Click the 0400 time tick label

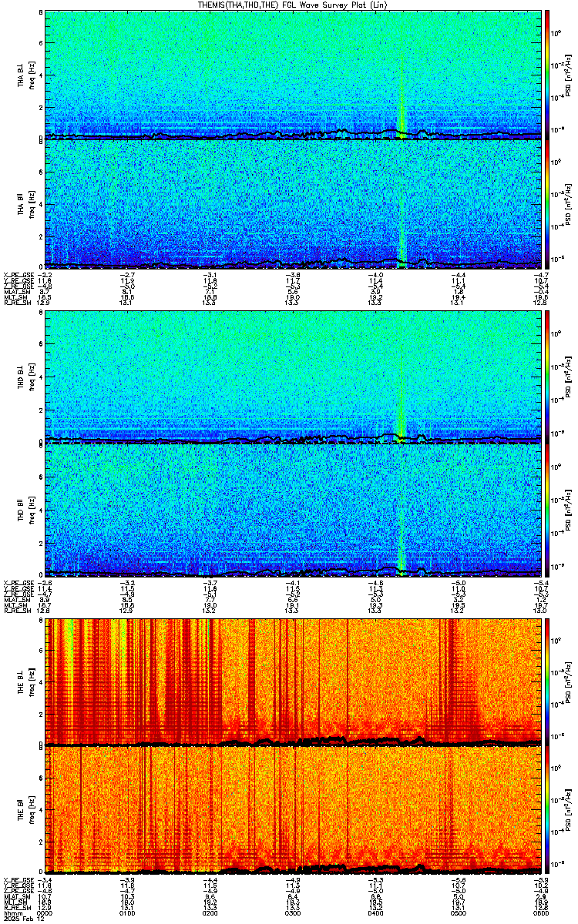pyautogui.click(x=376, y=912)
